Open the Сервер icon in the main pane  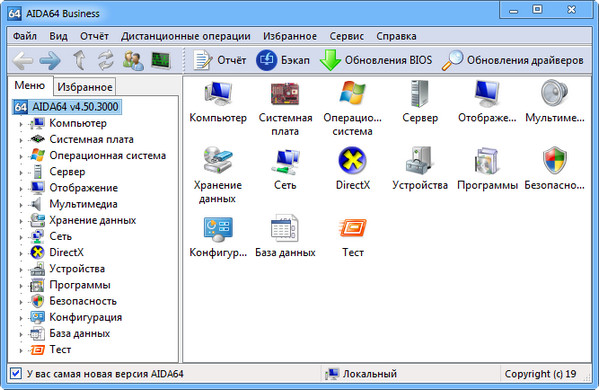[x=420, y=94]
